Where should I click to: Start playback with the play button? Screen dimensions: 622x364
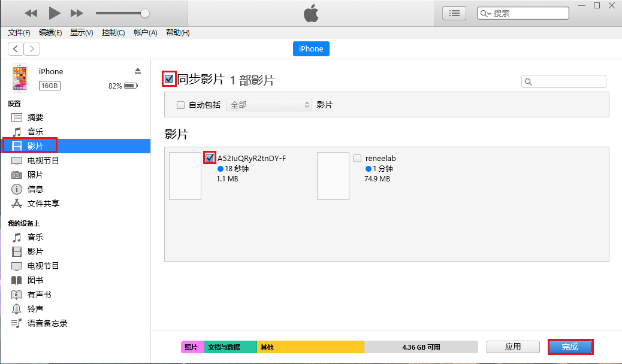(x=55, y=13)
